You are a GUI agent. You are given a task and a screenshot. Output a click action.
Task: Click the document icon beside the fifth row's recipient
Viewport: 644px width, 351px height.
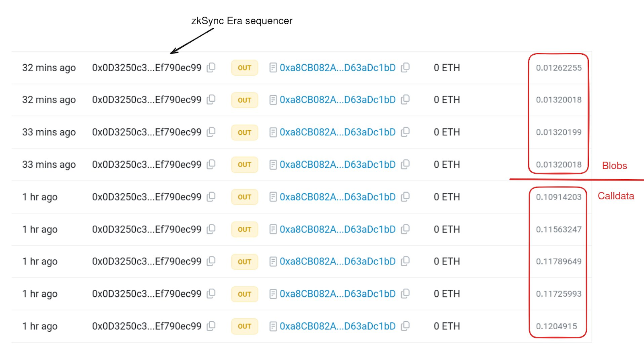click(273, 197)
